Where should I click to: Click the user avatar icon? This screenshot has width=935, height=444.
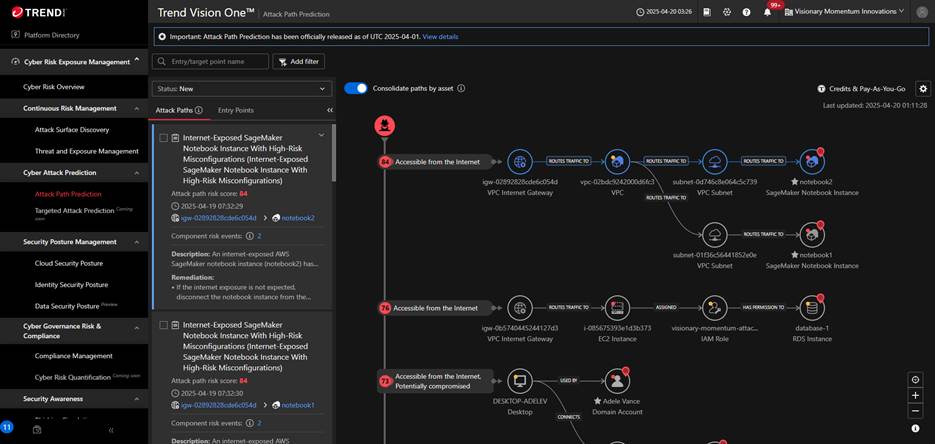pyautogui.click(x=922, y=12)
